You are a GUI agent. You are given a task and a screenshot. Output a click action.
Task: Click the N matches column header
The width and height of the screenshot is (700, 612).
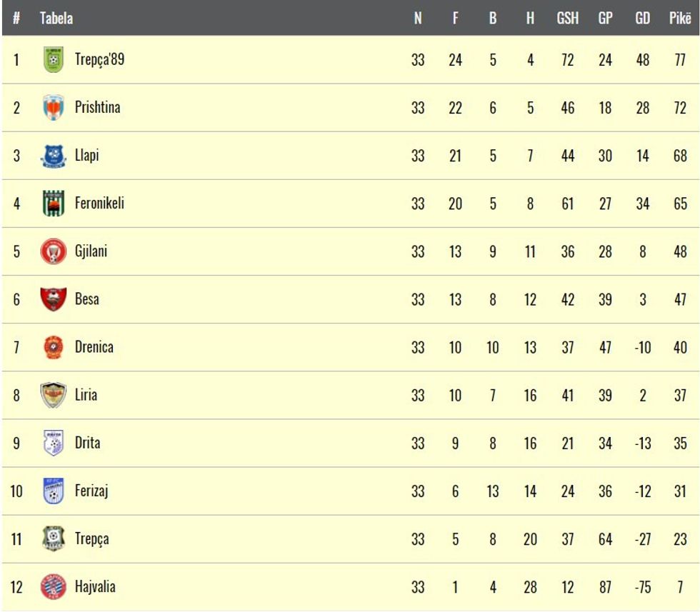(x=418, y=19)
